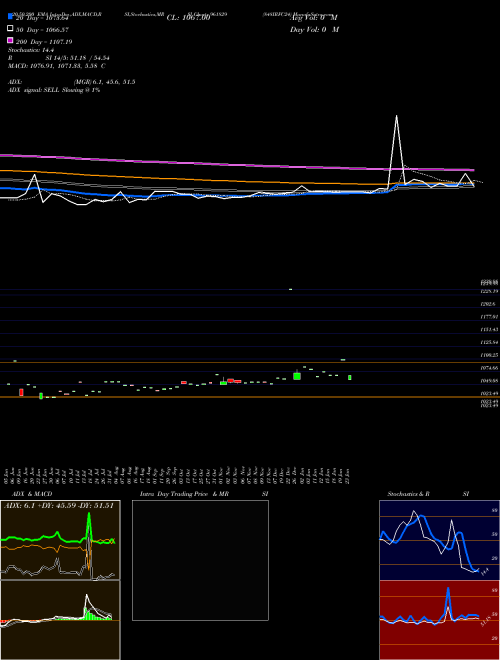Click the '200 Day = 1107.19' label

coord(44,42)
